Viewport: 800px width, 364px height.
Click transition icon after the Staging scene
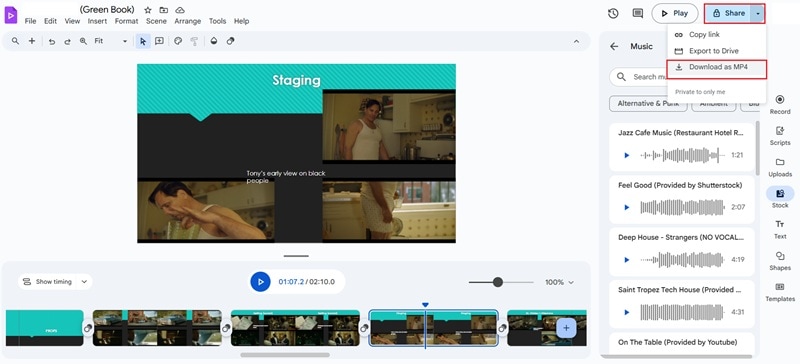click(x=502, y=329)
